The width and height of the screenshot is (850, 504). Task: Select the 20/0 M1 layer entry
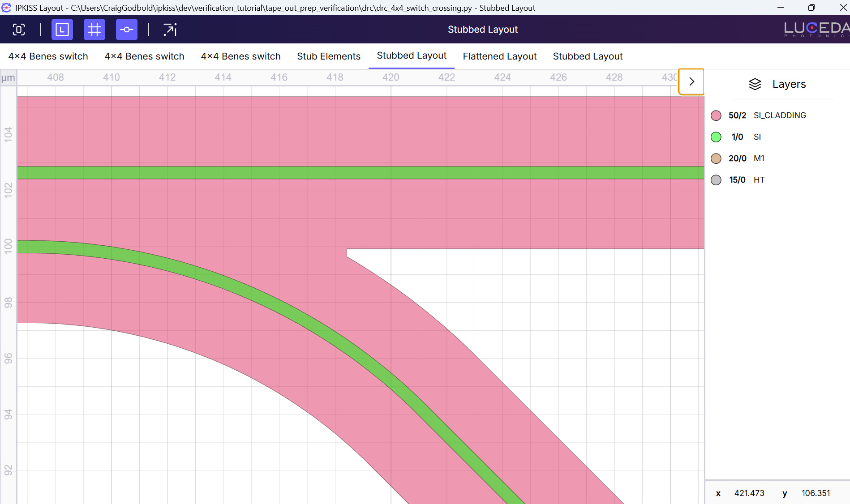pyautogui.click(x=746, y=158)
